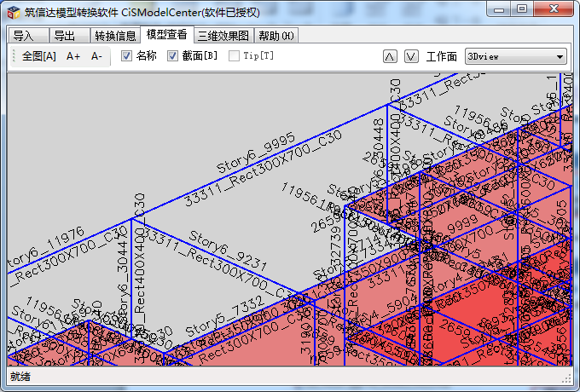Open the 导出 tab

(65, 36)
